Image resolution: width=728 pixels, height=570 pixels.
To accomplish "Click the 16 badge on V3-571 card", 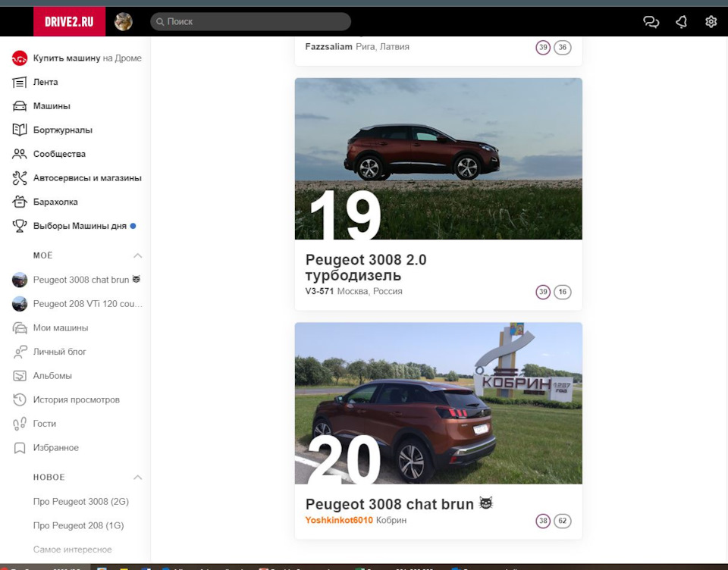I will coord(562,292).
